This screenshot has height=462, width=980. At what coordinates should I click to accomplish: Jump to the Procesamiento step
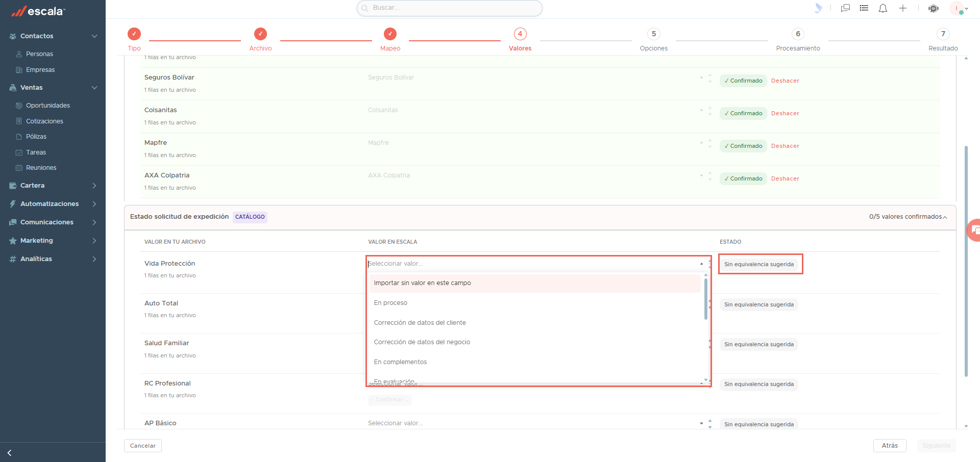click(x=798, y=39)
